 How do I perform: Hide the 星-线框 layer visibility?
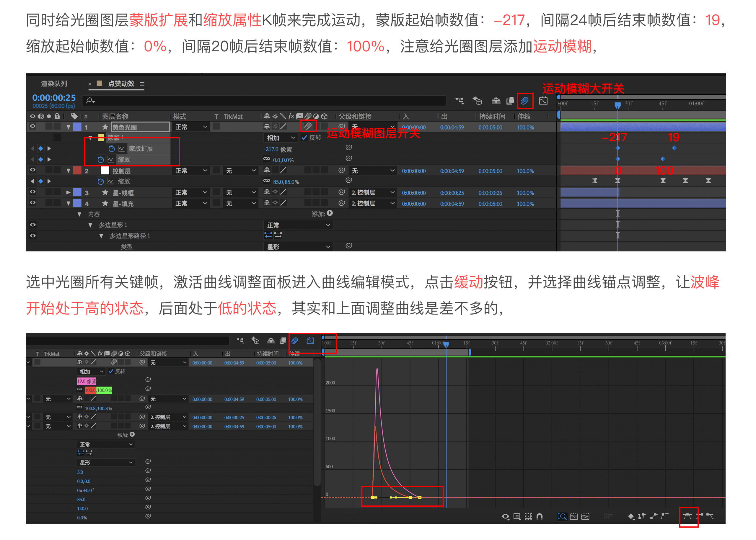point(32,192)
